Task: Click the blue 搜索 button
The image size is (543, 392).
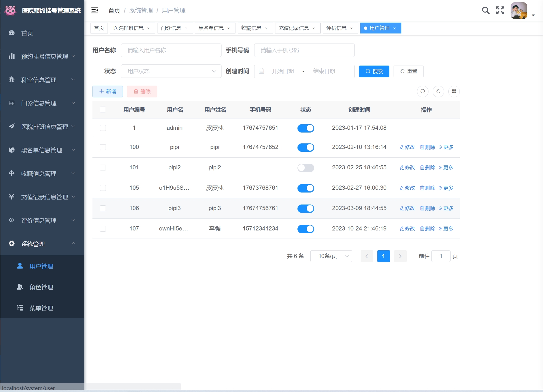Action: point(374,71)
